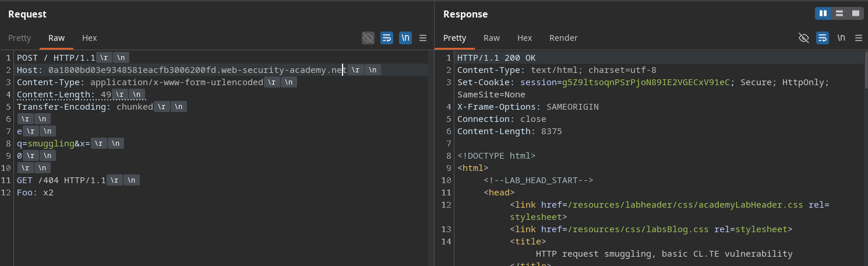Select the tabbed layout icon

tap(856, 13)
